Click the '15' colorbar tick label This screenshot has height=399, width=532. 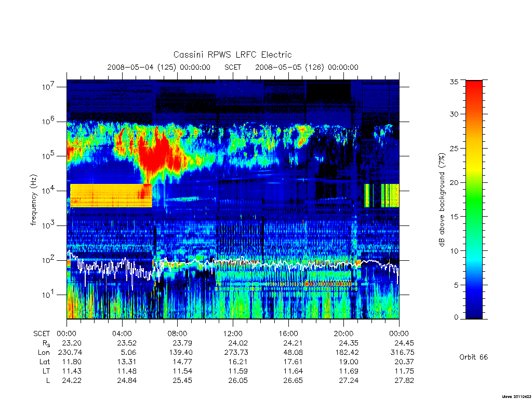point(454,216)
